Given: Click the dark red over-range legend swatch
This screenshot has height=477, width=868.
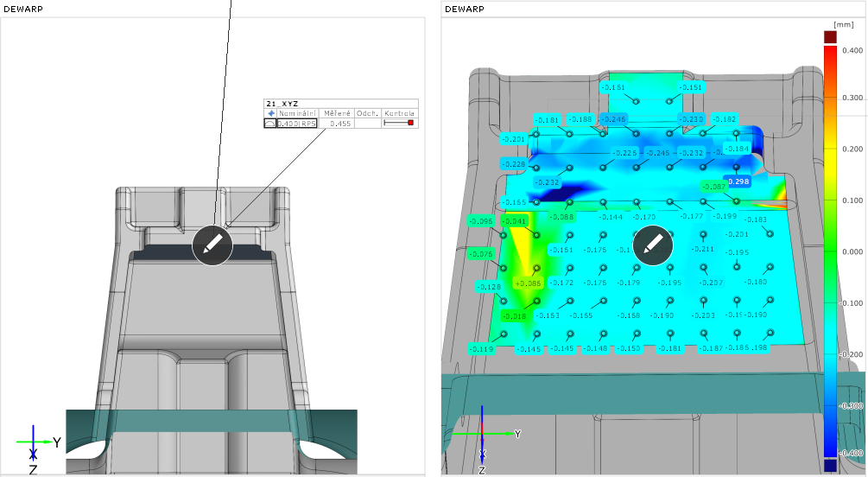Looking at the screenshot, I should click(830, 37).
